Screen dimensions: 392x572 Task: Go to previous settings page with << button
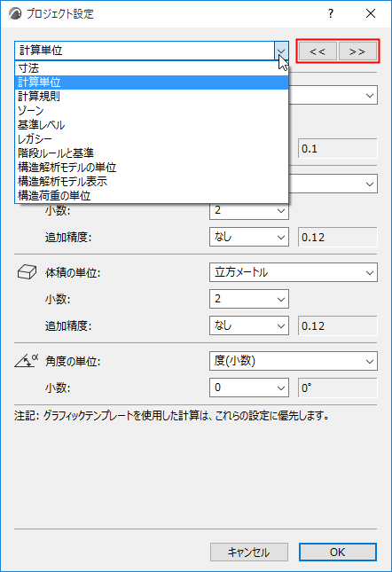click(x=318, y=51)
